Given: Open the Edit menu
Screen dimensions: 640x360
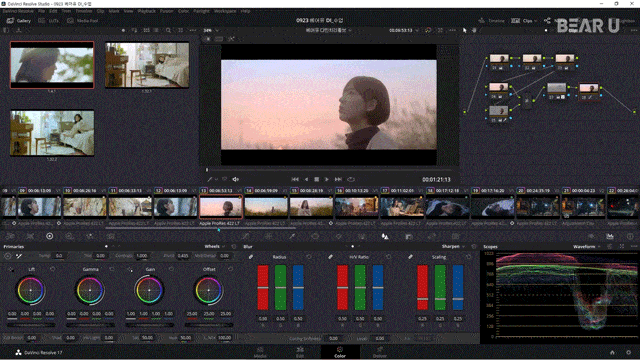Looking at the screenshot, I should 53,11.
